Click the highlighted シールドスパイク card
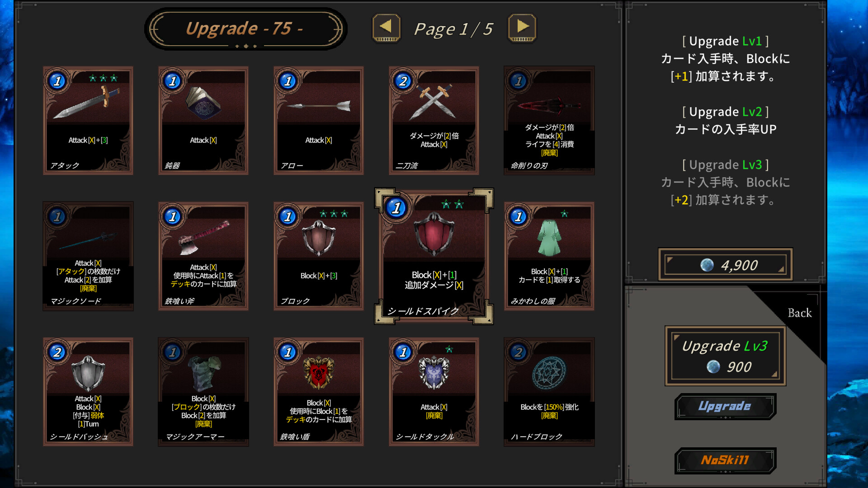Screen dimensions: 868x488 pyautogui.click(x=434, y=256)
